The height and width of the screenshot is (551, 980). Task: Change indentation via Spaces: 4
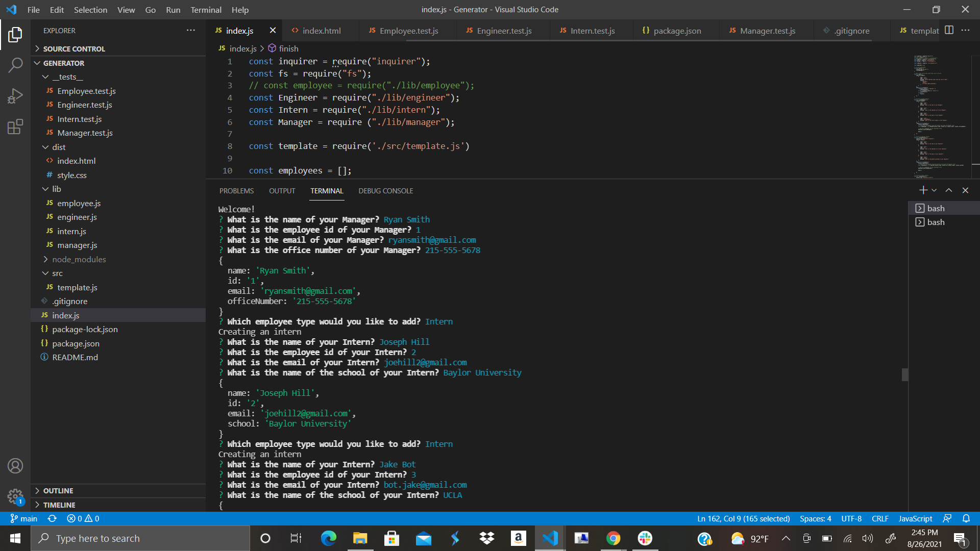pos(815,518)
